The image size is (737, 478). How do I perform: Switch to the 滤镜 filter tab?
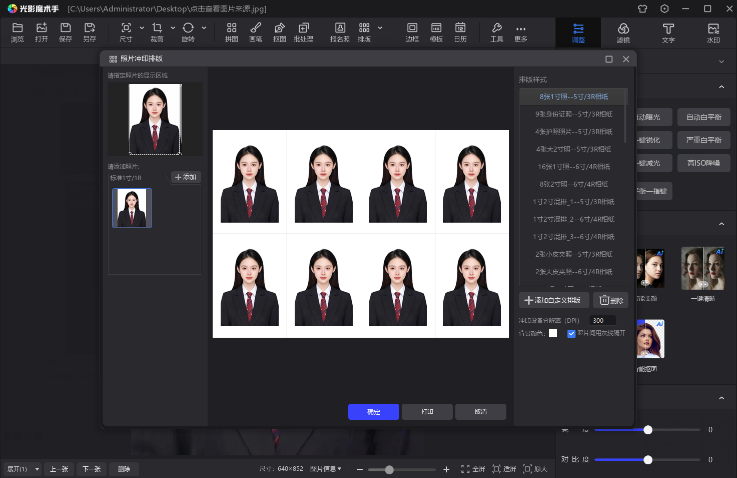coord(623,32)
